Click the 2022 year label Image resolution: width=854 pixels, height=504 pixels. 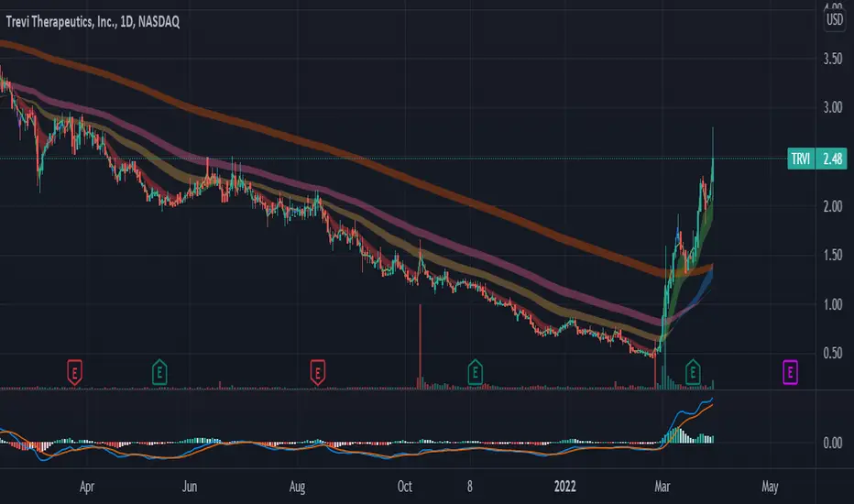point(564,487)
